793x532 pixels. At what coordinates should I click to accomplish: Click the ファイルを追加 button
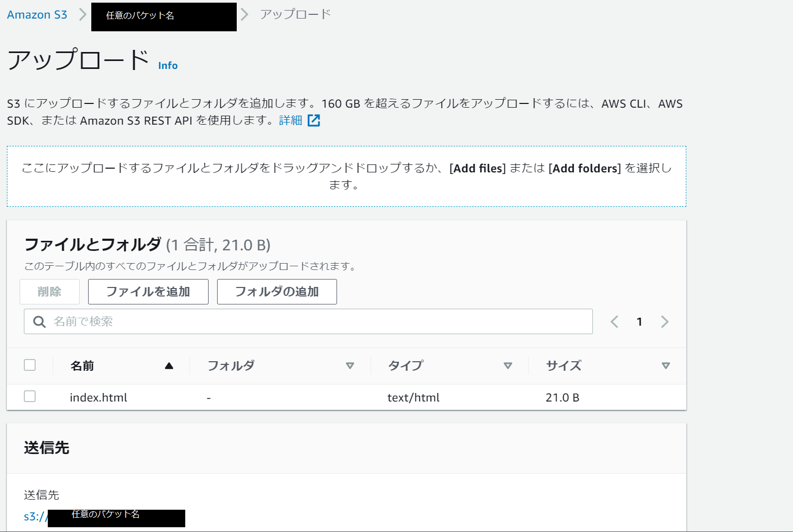tap(148, 292)
